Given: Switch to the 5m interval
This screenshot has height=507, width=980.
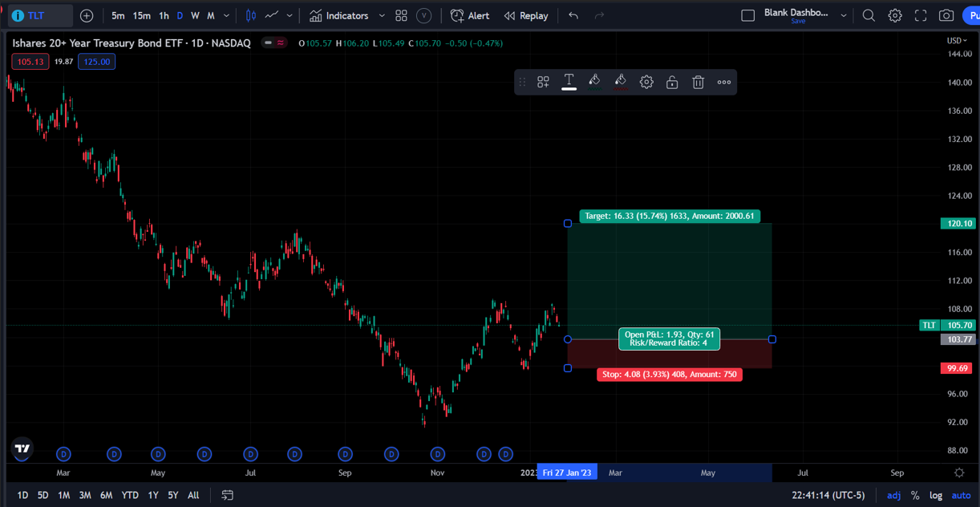Looking at the screenshot, I should tap(118, 15).
